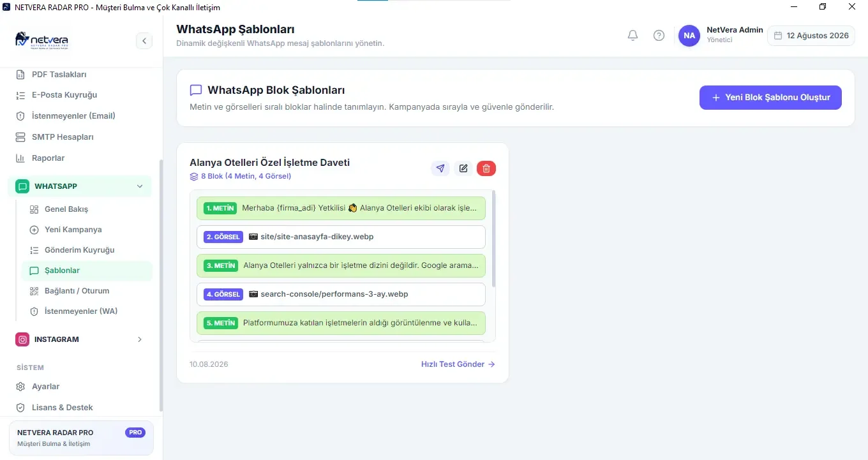Click the NETVERA RADAR PRO footer card
Screen dimensions: 868x460
coord(81,438)
